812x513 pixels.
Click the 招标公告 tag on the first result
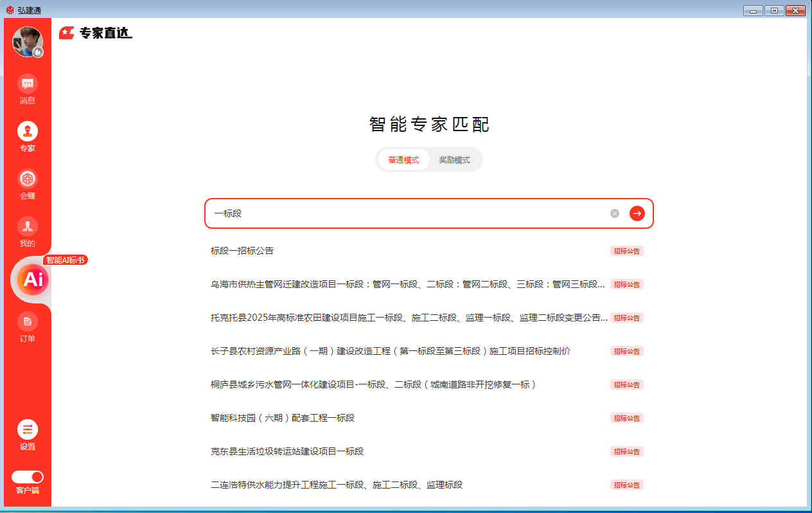[626, 251]
